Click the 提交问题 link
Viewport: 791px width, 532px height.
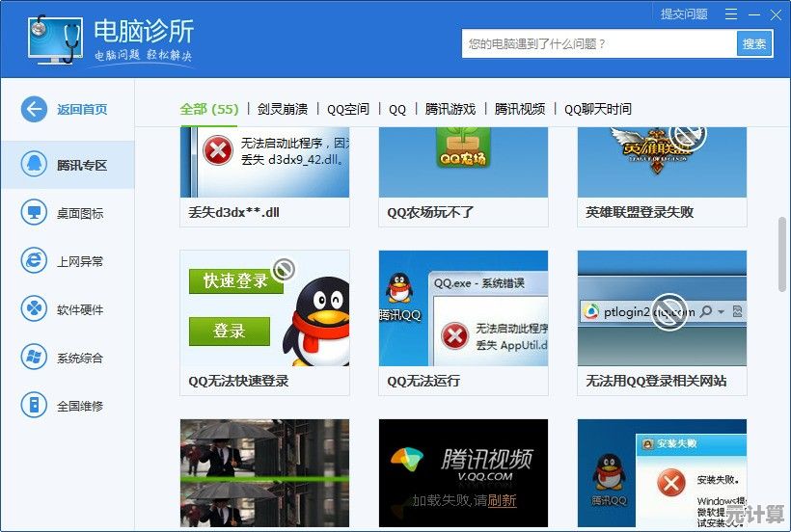pyautogui.click(x=683, y=14)
